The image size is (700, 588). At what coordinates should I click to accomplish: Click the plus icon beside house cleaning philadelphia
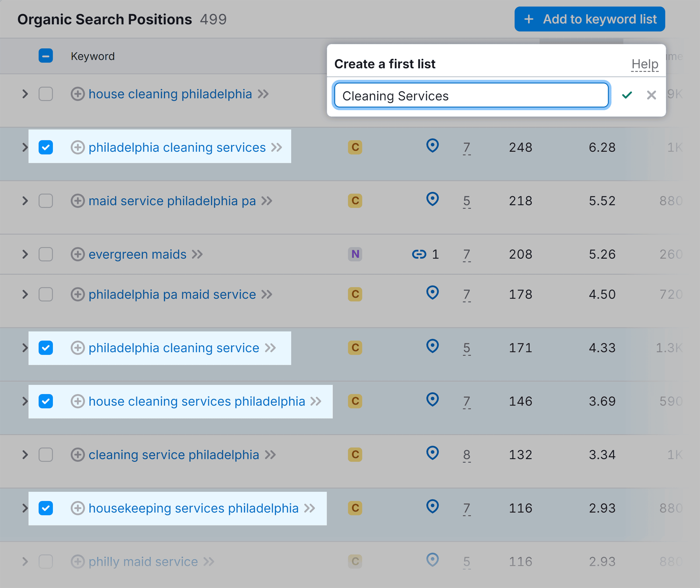78,94
